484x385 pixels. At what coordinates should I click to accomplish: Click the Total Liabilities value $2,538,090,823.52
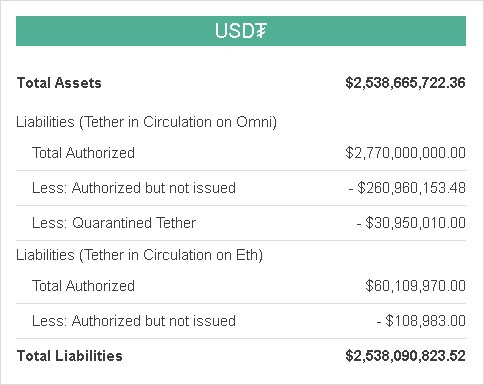click(405, 356)
